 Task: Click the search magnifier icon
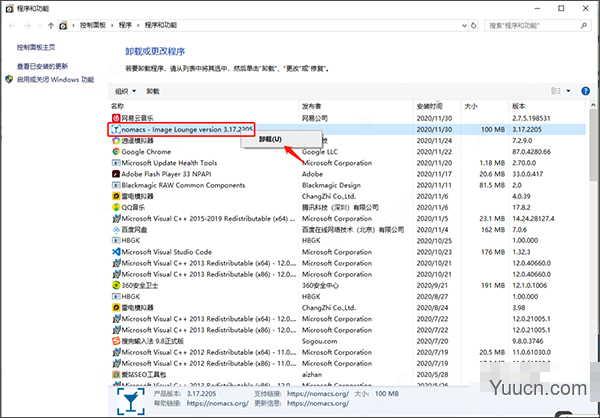coord(584,26)
